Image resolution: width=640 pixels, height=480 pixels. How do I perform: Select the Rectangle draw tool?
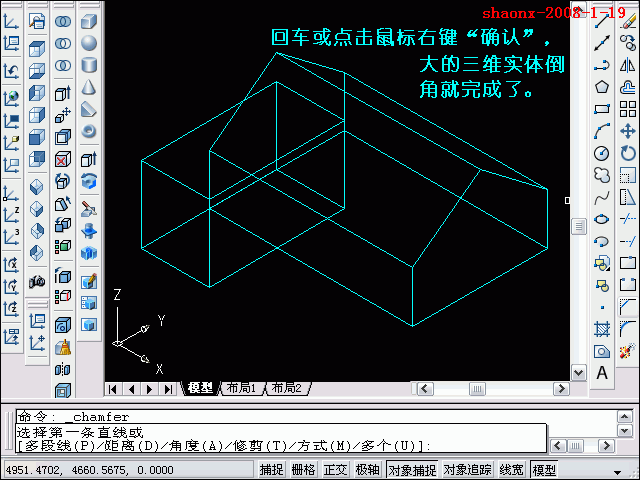pos(602,109)
